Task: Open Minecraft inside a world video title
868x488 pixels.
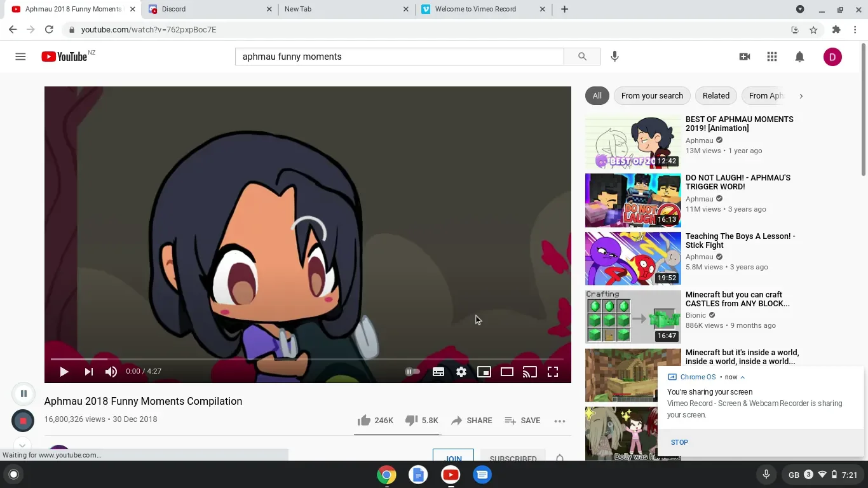Action: pos(742,357)
